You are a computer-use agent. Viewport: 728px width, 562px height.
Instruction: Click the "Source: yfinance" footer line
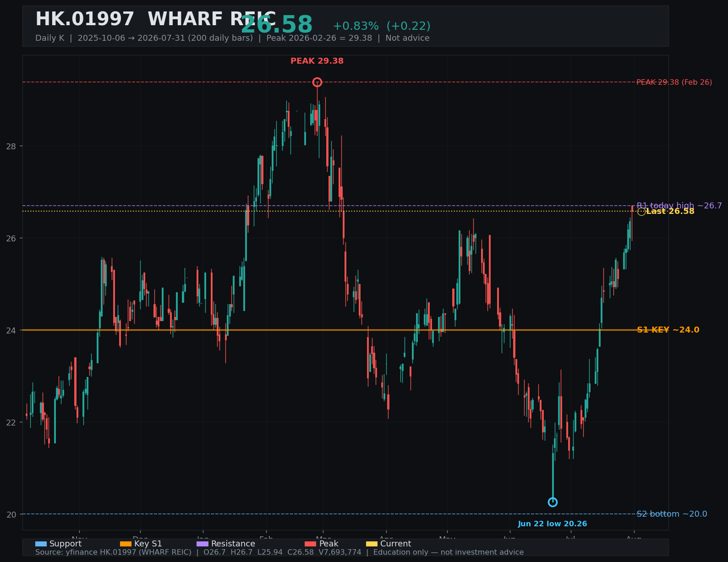[279, 552]
